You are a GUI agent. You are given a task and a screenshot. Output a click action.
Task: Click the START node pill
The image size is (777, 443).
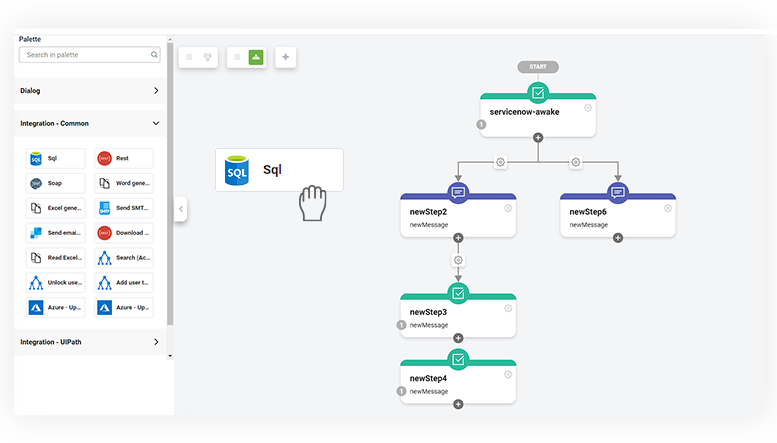coord(538,67)
